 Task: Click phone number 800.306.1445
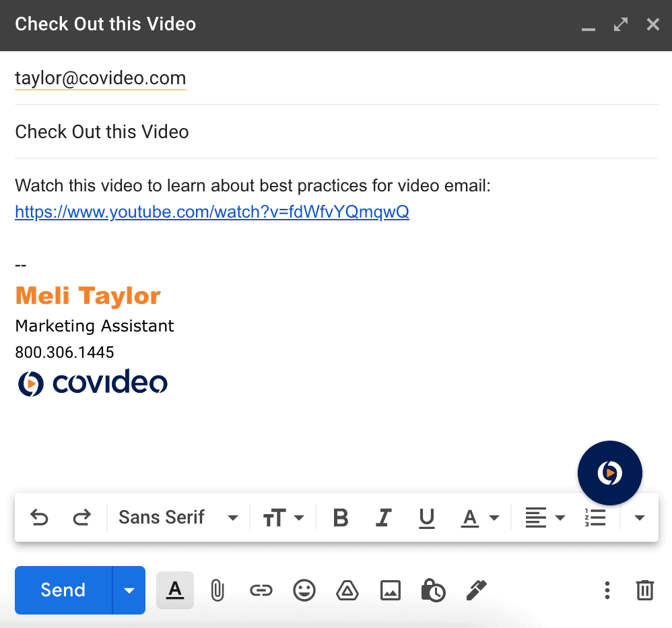coord(65,352)
